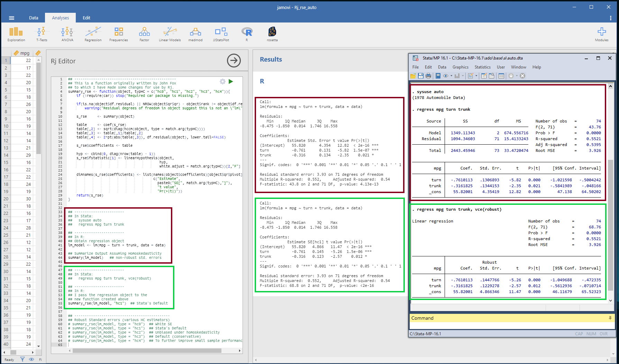Image resolution: width=619 pixels, height=364 pixels.
Task: Open the jamovi vertical dots options menu
Action: pos(610,18)
